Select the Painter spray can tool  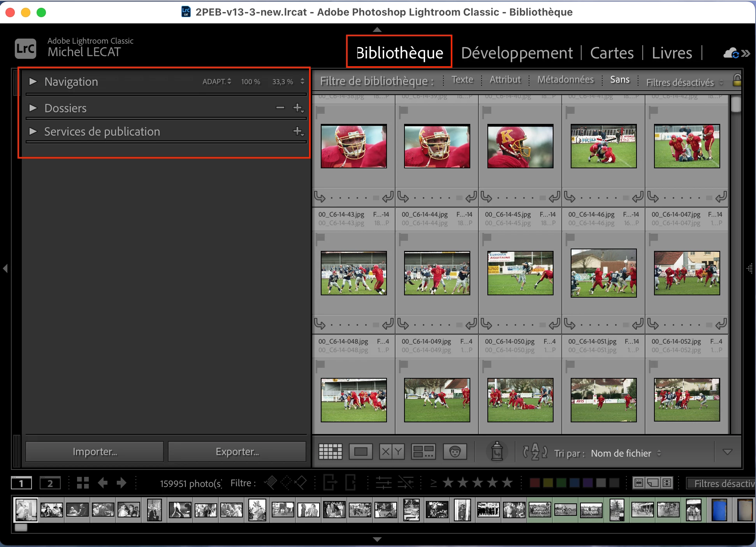click(497, 452)
